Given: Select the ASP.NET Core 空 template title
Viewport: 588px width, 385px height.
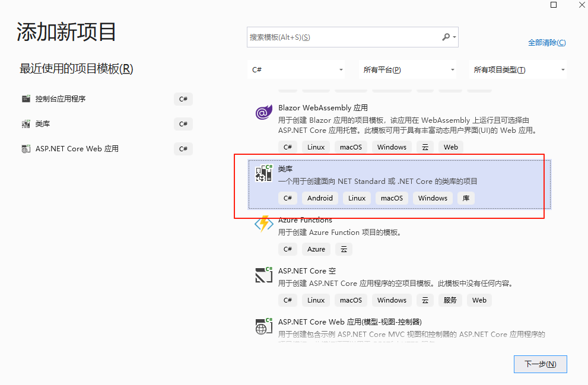Looking at the screenshot, I should (x=307, y=271).
